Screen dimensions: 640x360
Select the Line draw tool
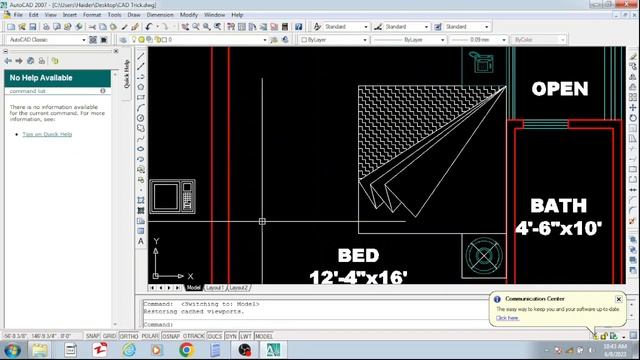(x=141, y=56)
